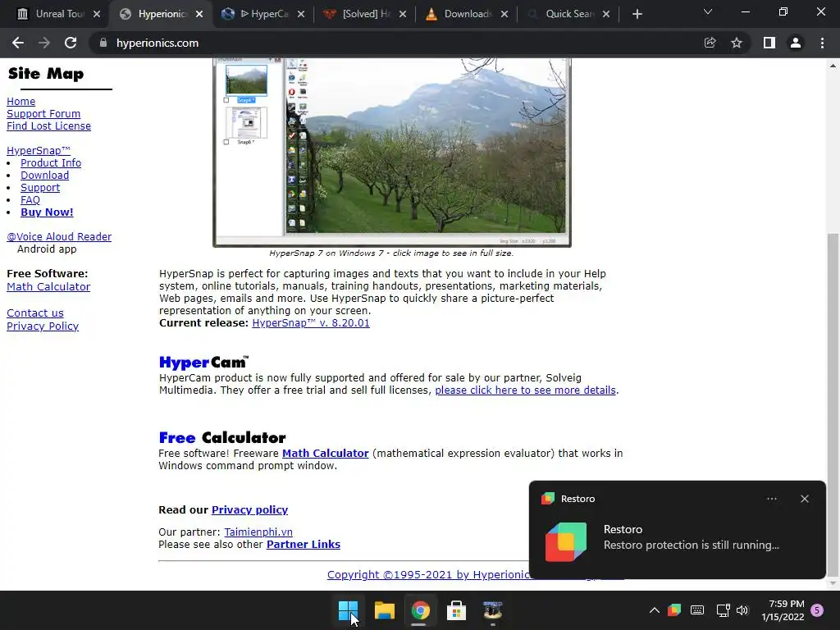Click the Restoro tray icon
This screenshot has width=840, height=630.
(x=674, y=610)
